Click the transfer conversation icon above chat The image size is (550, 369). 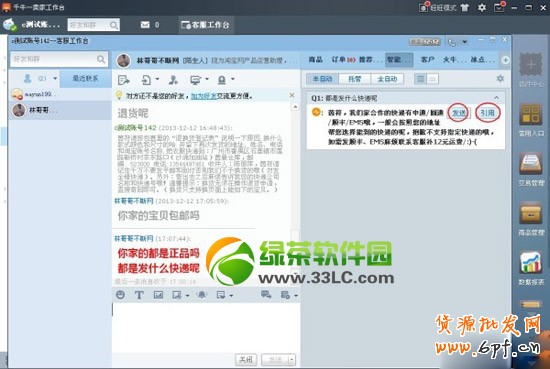coord(123,80)
